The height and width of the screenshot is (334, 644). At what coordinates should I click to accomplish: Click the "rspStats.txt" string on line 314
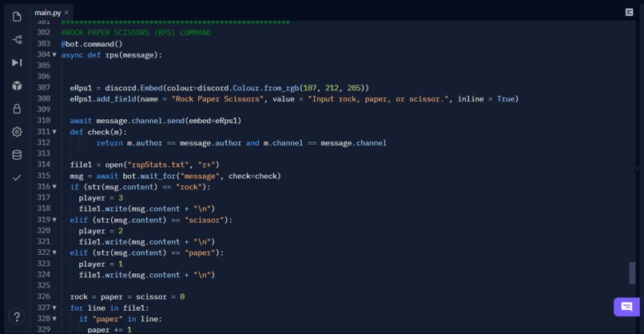[x=158, y=165]
